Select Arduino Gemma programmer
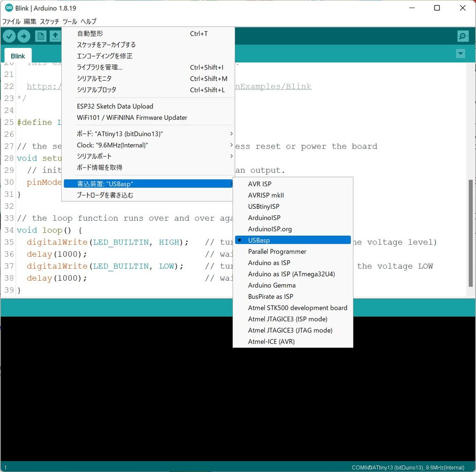476x472 pixels. coord(293,285)
